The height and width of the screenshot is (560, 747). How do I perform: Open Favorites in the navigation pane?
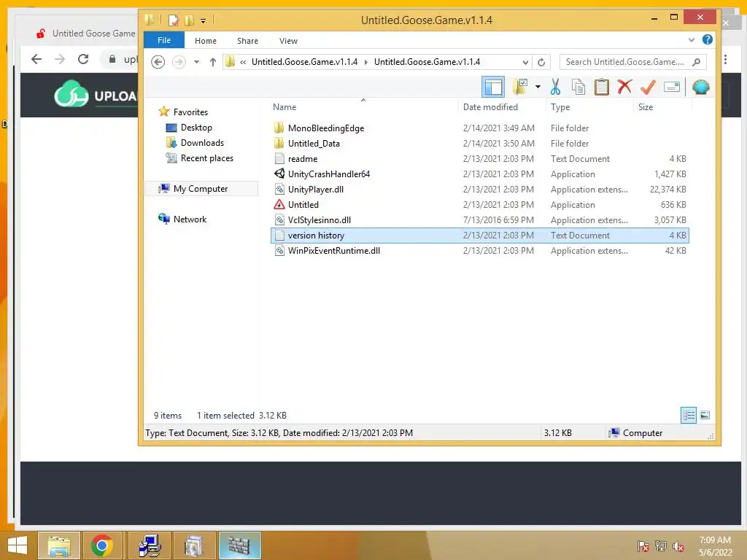(x=190, y=112)
